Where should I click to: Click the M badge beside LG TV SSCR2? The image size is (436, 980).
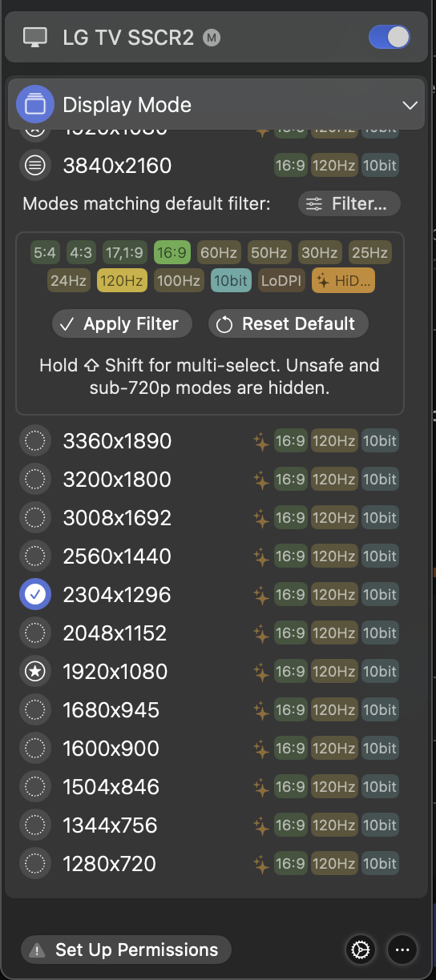(212, 37)
